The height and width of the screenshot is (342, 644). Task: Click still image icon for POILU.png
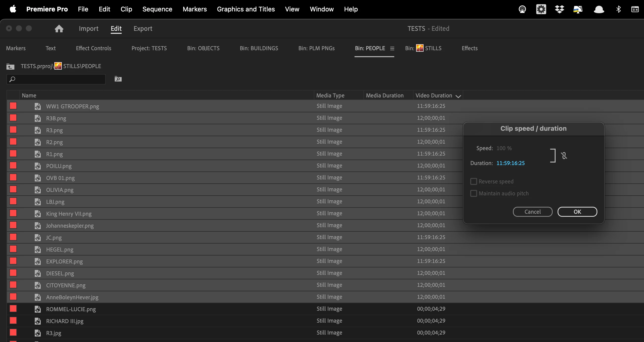coord(37,166)
